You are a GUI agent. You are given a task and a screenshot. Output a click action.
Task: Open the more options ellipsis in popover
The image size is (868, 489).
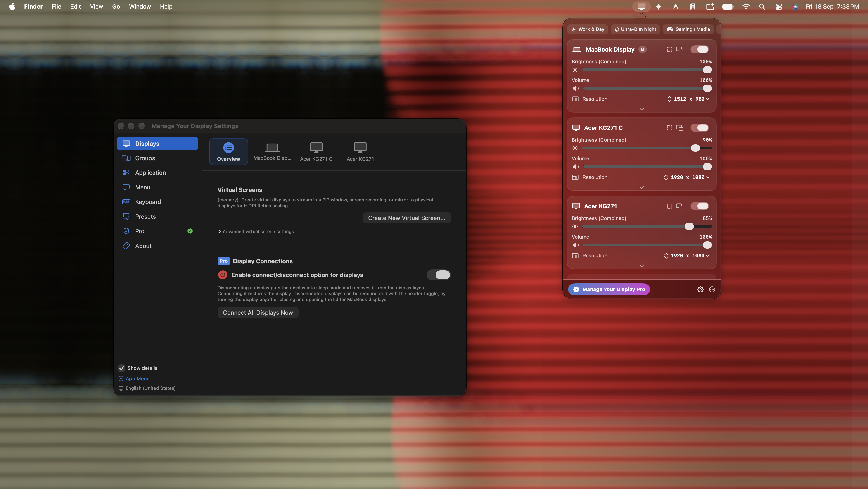click(x=712, y=289)
